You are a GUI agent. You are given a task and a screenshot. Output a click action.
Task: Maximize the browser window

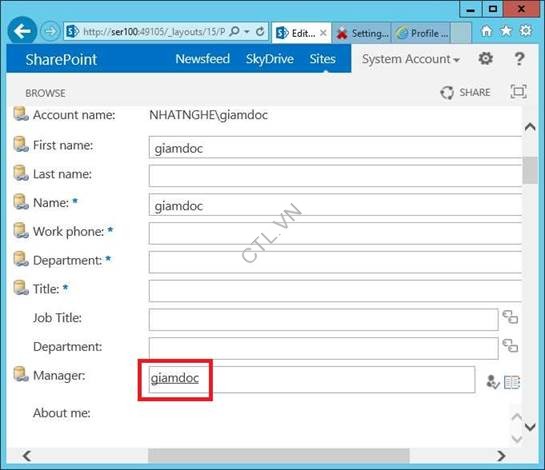493,9
